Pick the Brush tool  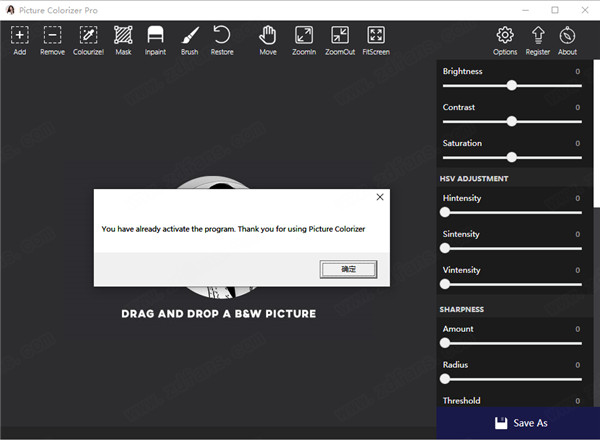point(190,41)
